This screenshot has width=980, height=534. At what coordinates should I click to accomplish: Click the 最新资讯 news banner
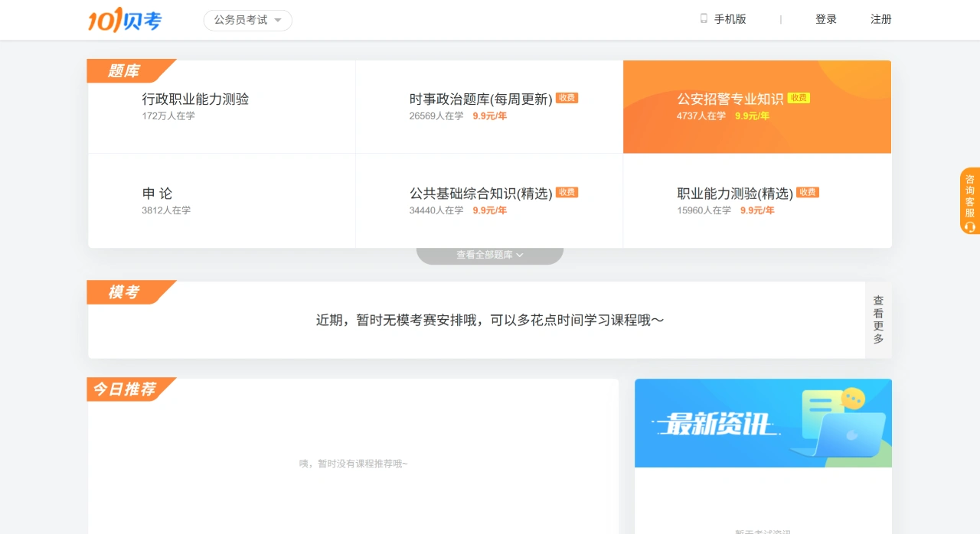click(x=763, y=422)
